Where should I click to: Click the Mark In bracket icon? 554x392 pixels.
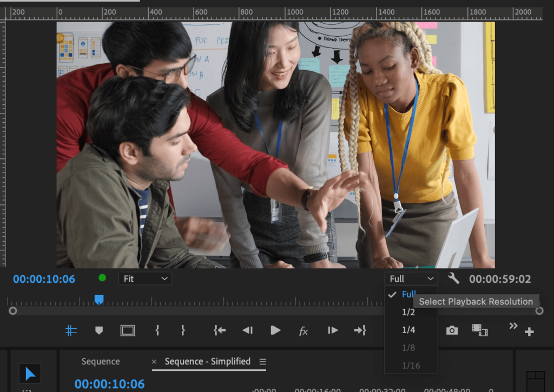tap(157, 330)
